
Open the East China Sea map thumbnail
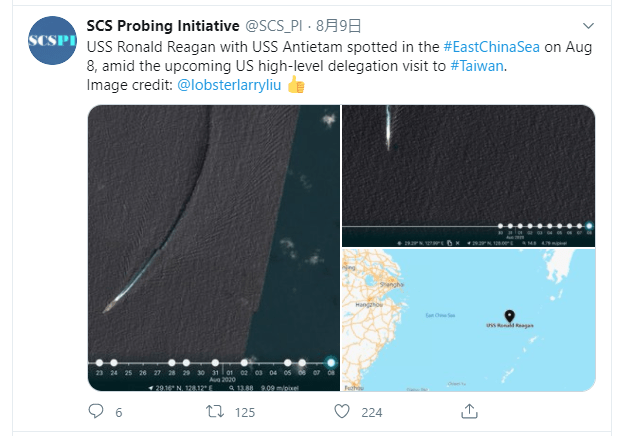click(468, 320)
